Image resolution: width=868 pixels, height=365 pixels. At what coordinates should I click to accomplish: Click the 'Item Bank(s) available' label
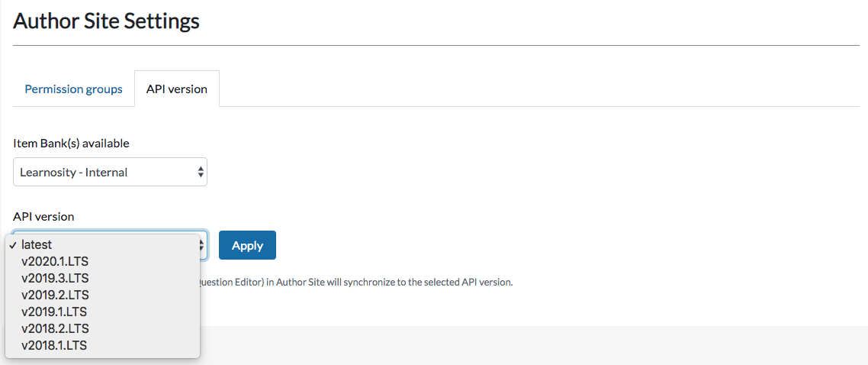click(71, 144)
